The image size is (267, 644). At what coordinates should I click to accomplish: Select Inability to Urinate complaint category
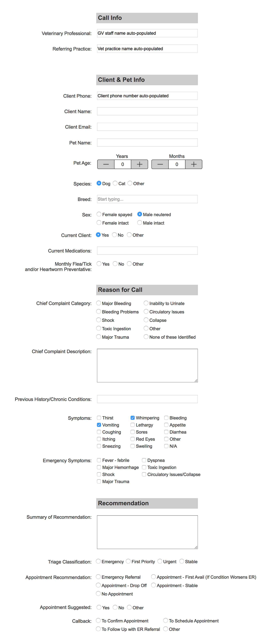[x=146, y=303]
